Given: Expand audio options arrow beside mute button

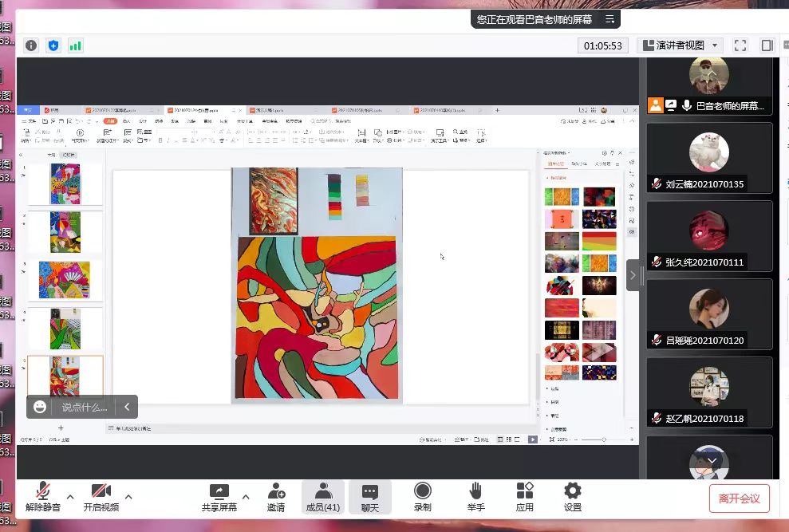Looking at the screenshot, I should click(x=70, y=497).
